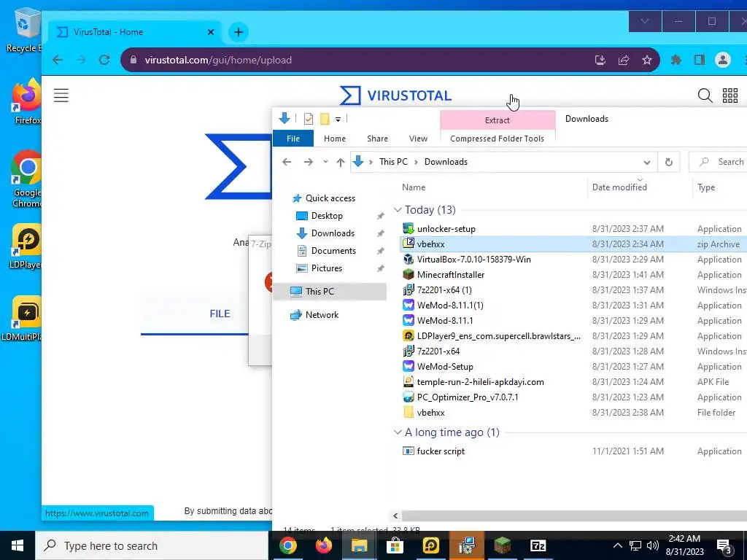
Task: Click the Properties quick access toolbar icon
Action: 309,119
